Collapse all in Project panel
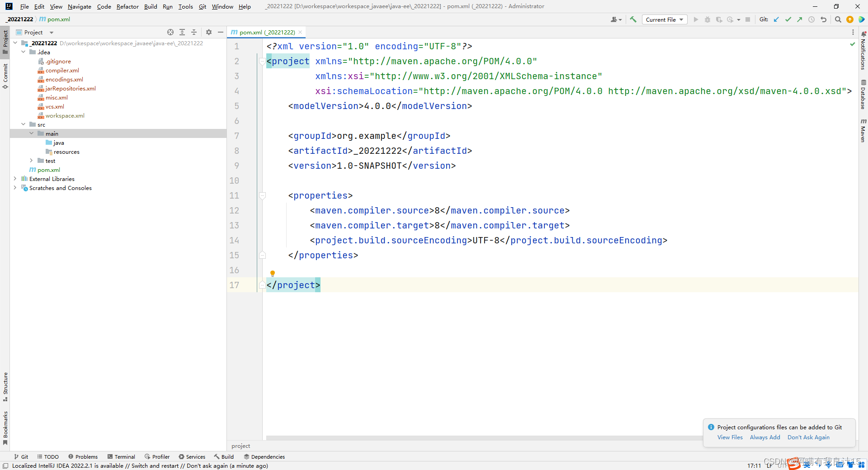This screenshot has height=470, width=868. (x=194, y=32)
